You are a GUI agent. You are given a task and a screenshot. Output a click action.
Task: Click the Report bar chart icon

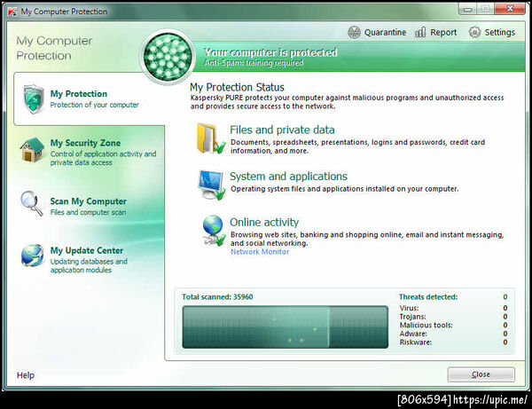point(420,32)
